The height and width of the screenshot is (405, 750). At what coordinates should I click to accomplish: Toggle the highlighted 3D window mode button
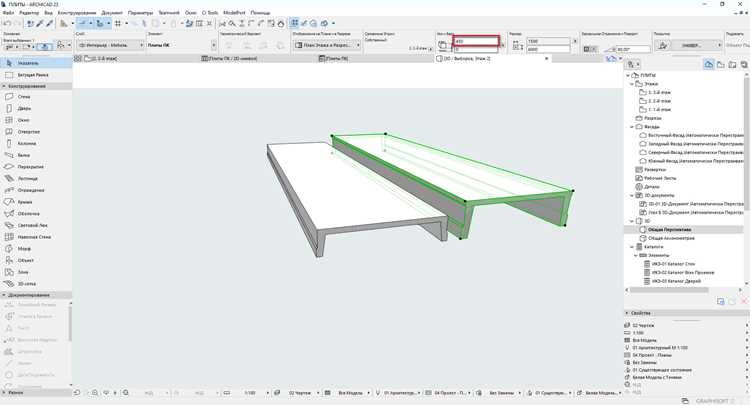pos(295,23)
